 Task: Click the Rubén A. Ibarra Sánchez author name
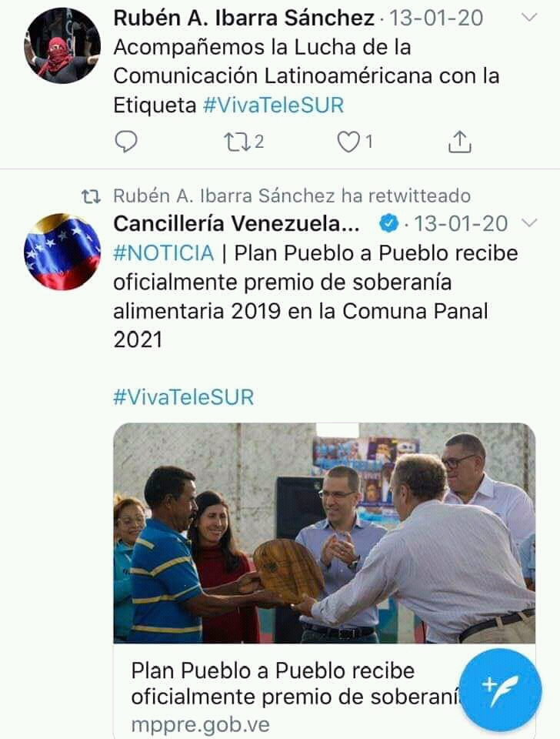(244, 18)
